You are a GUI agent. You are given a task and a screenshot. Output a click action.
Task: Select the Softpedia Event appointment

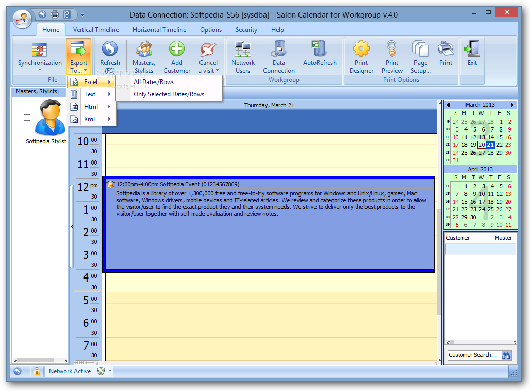(270, 224)
